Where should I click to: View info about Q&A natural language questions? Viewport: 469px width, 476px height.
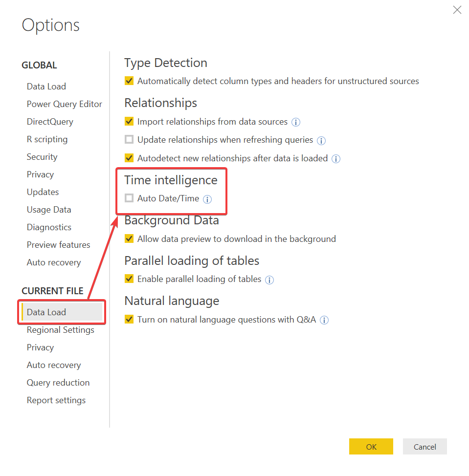pyautogui.click(x=324, y=320)
